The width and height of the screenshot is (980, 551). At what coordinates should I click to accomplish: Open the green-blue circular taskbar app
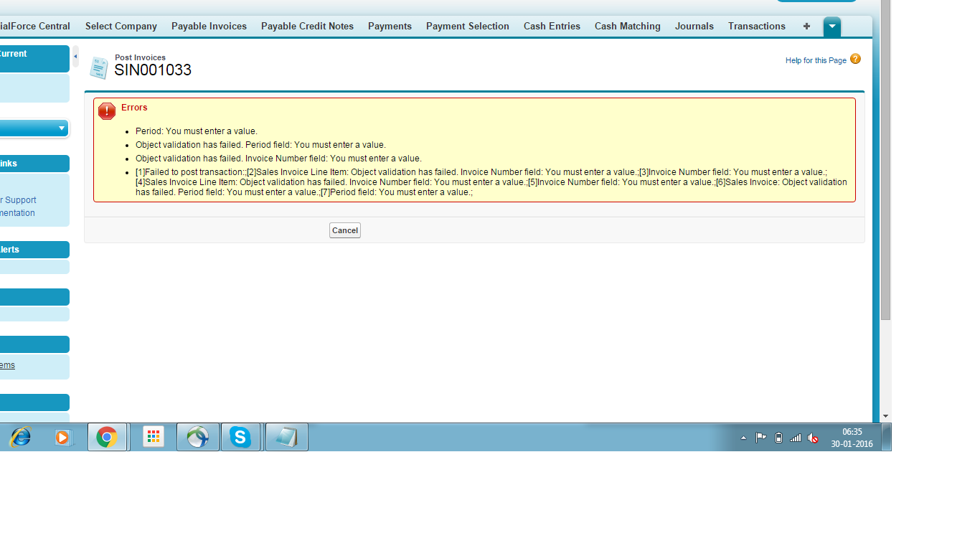click(197, 437)
